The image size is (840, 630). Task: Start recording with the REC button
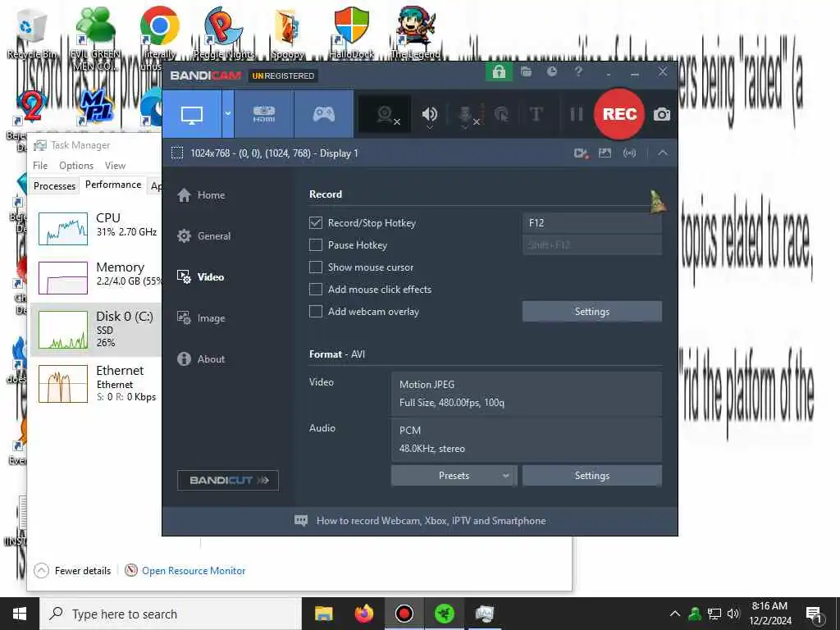coord(619,114)
